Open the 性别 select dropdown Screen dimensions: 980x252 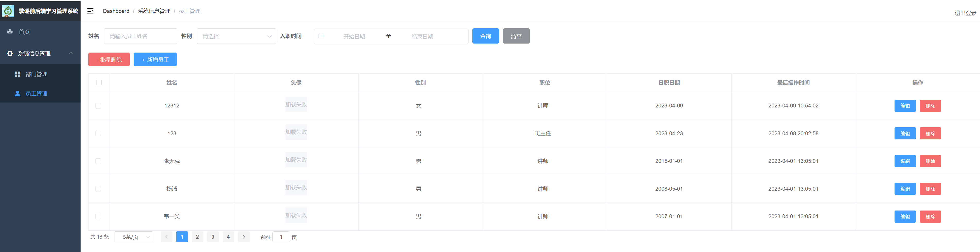point(236,36)
